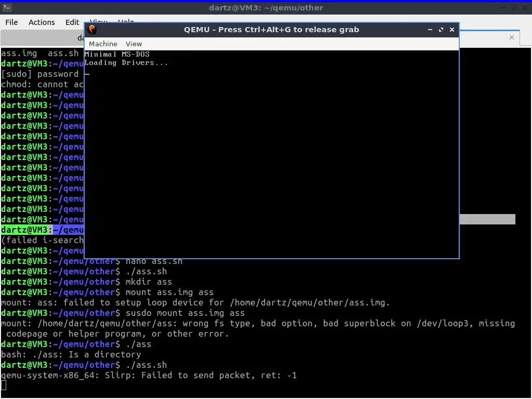This screenshot has height=399, width=532.
Task: Close the QEMU window
Action: [x=452, y=30]
